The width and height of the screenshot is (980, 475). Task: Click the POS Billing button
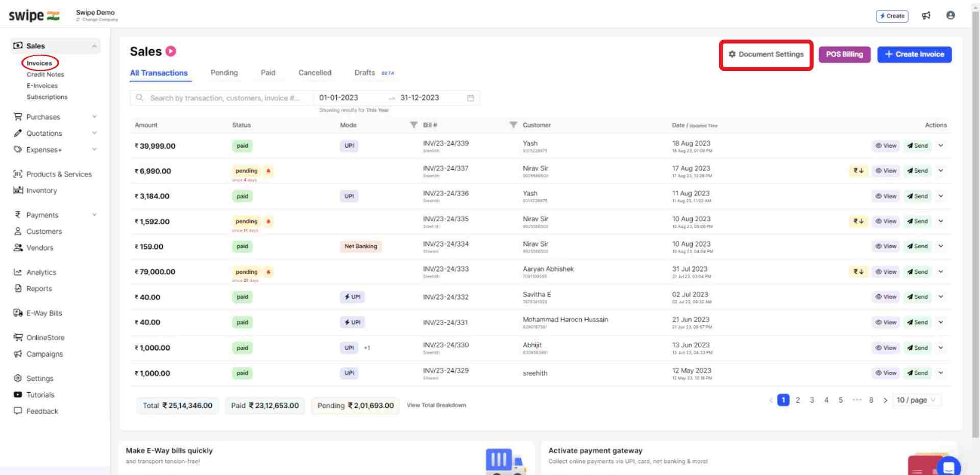pos(844,54)
